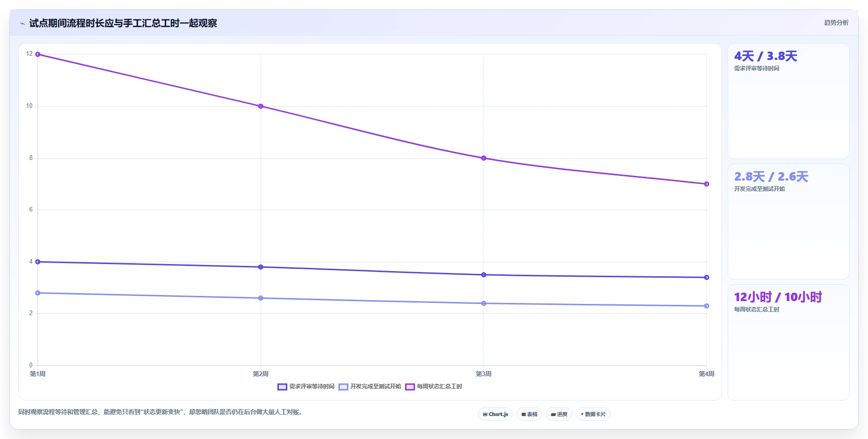Click x-axis label 第4周
868x439 pixels.
pos(707,374)
